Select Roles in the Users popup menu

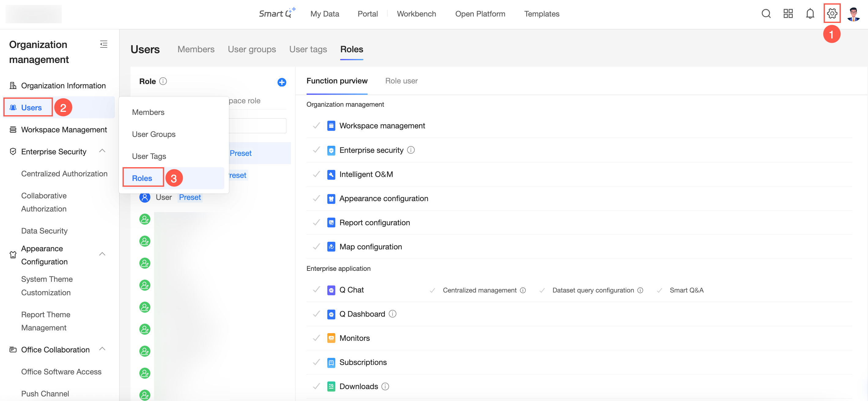(x=142, y=178)
